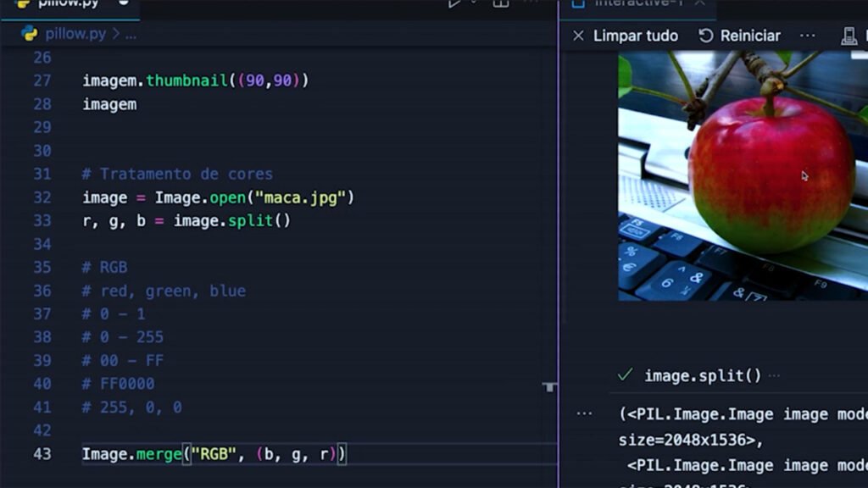The width and height of the screenshot is (868, 488).
Task: Click the split editor icon in the toolbar
Action: coord(500,4)
